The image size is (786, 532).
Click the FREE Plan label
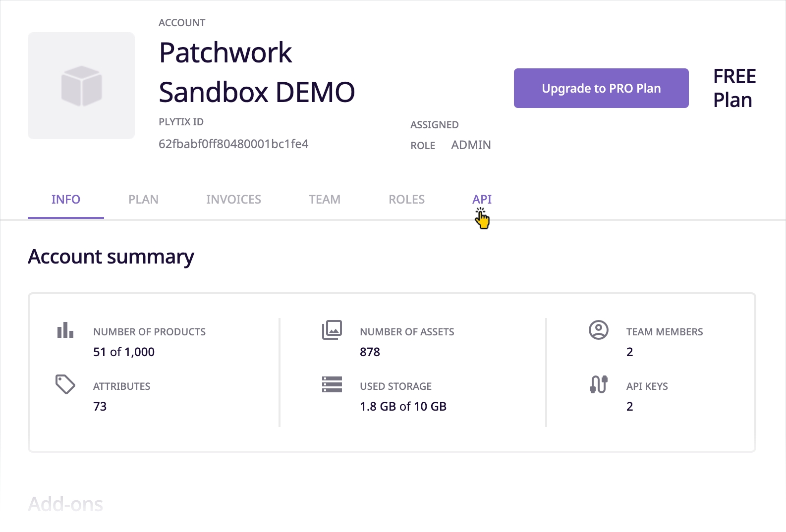point(734,88)
